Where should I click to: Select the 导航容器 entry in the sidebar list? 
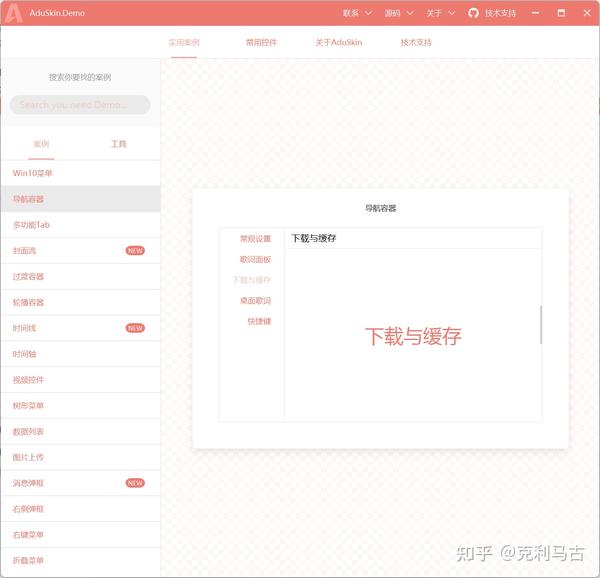click(x=80, y=199)
